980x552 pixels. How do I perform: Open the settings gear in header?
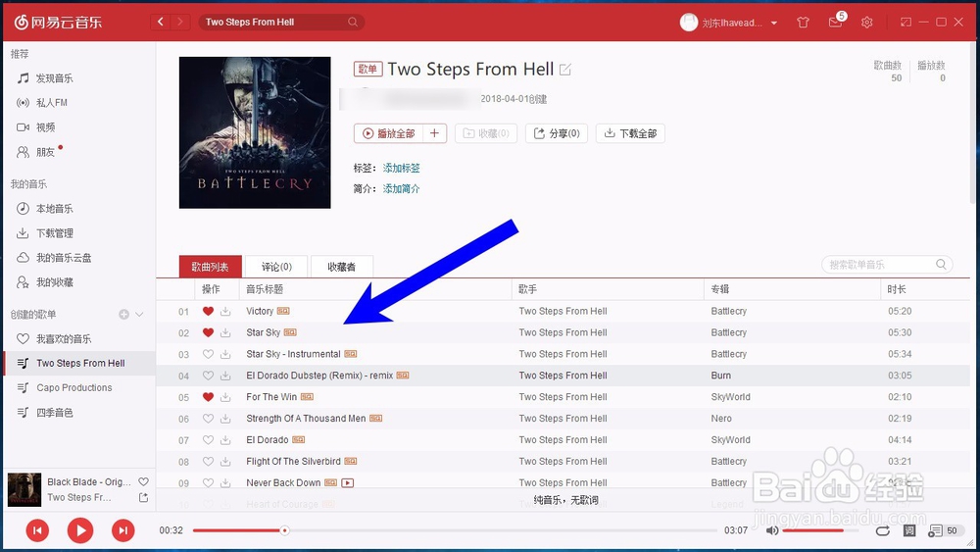(867, 23)
